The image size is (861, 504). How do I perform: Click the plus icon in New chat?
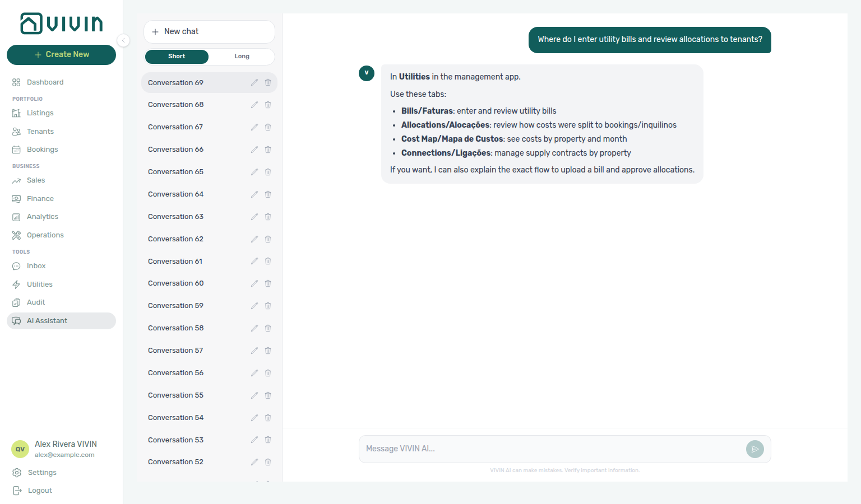[x=155, y=32]
